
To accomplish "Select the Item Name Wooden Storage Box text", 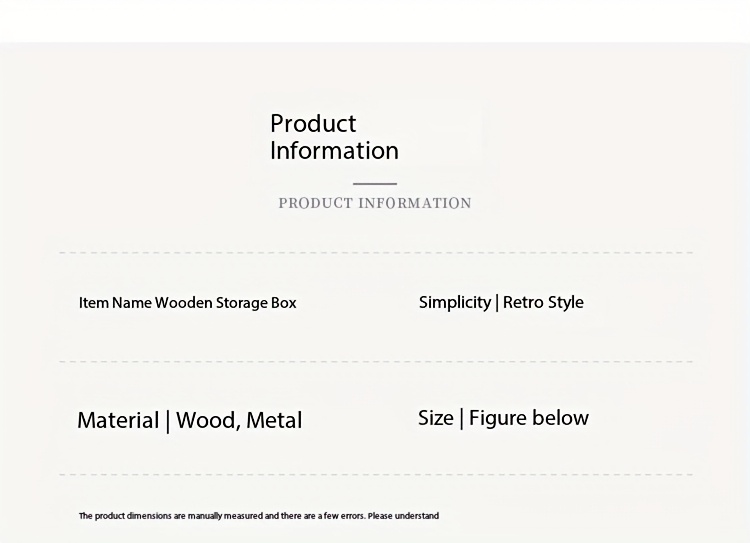I will click(x=188, y=303).
